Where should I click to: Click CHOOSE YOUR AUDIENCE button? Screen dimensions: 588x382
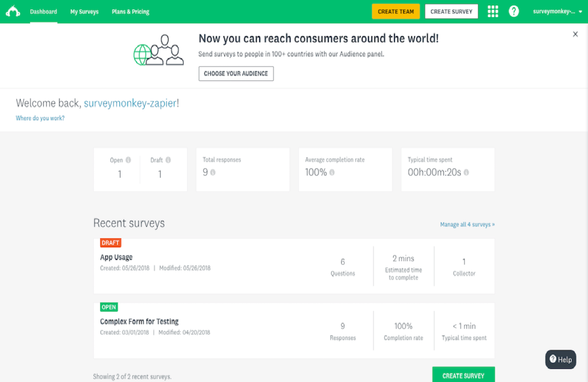coord(236,74)
